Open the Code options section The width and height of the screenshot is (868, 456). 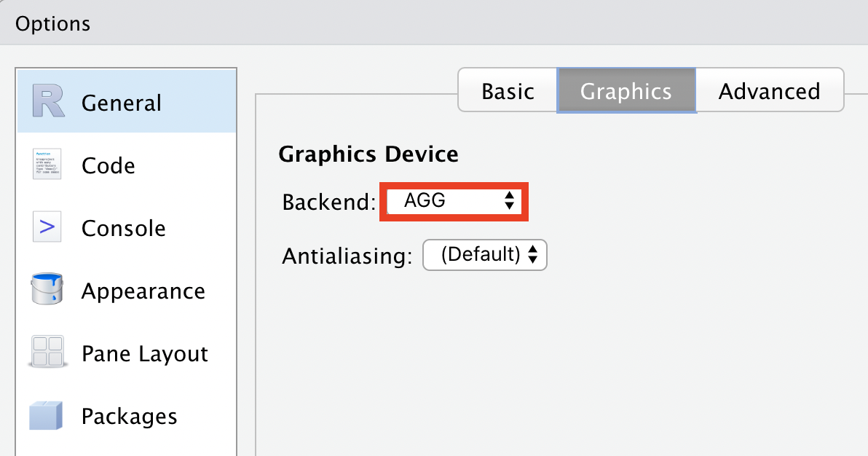point(108,165)
